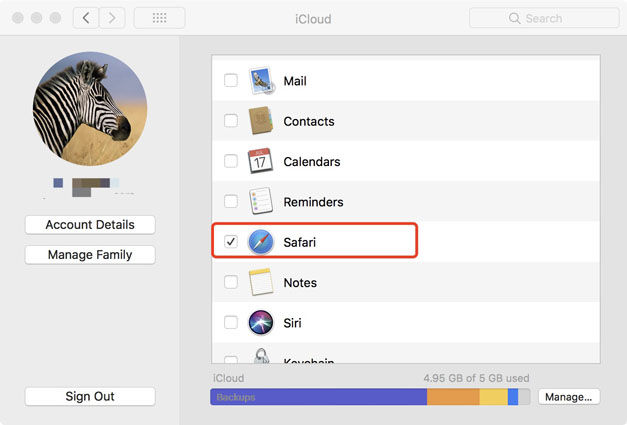Screen dimensions: 627x425
Task: Click the Reminders list icon
Action: click(x=261, y=201)
